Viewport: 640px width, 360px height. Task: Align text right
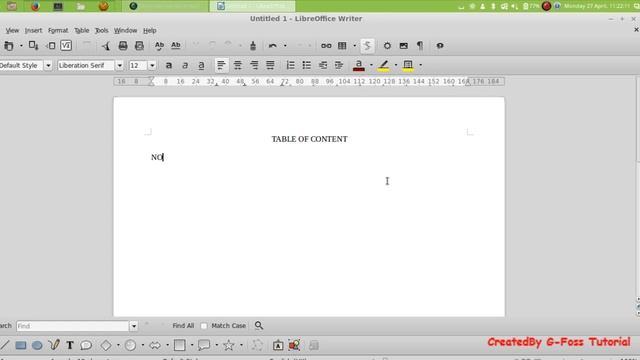point(254,65)
